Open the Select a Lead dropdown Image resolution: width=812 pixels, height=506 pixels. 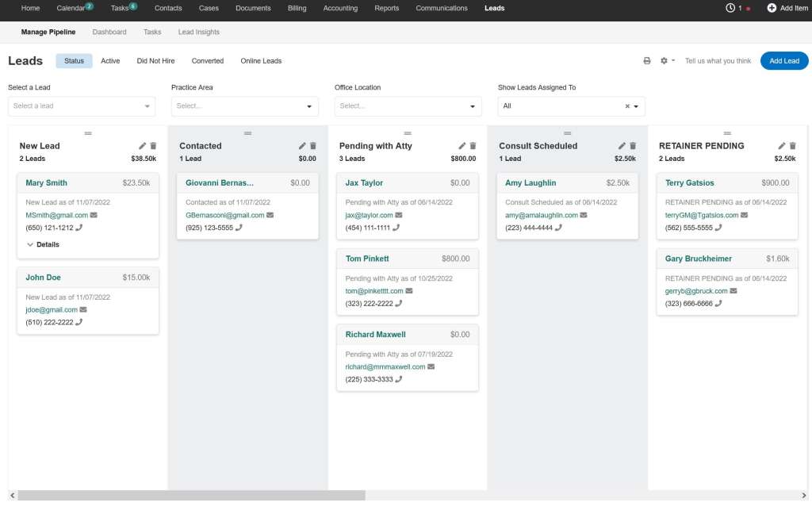pos(82,105)
